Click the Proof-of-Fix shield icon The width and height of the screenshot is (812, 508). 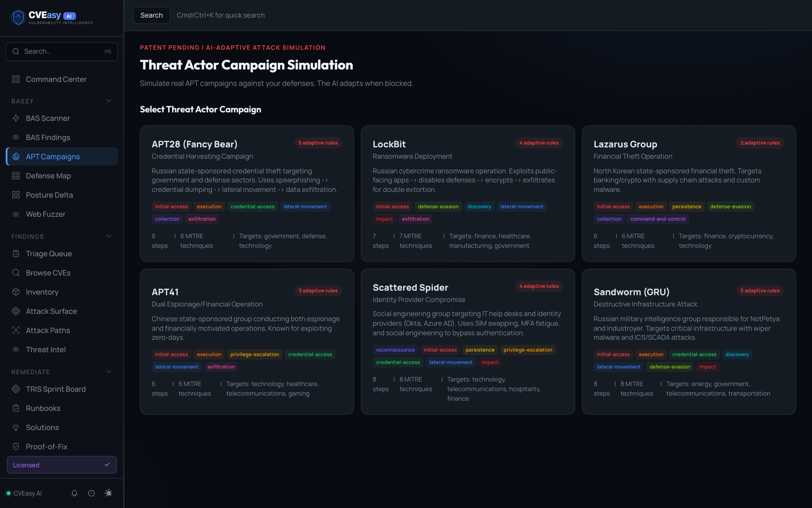point(16,447)
